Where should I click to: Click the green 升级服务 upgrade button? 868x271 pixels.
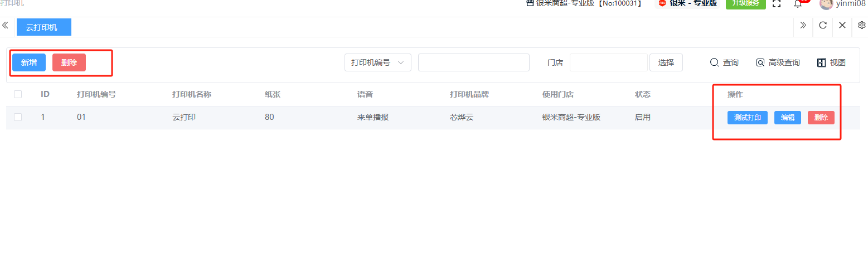(x=745, y=3)
